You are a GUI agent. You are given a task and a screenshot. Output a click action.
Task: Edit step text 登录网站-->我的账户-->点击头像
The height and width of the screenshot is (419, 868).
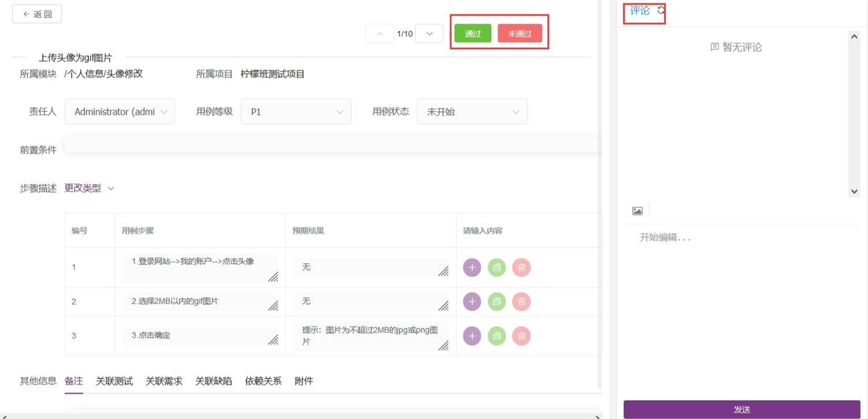[x=201, y=267]
